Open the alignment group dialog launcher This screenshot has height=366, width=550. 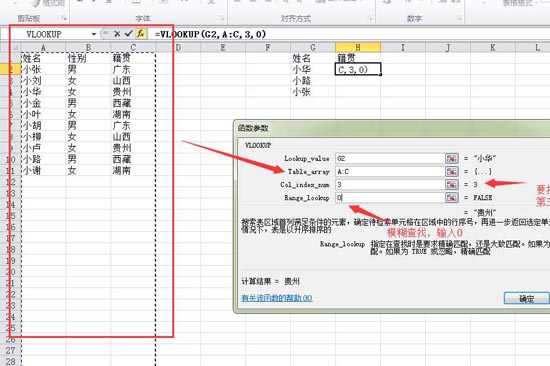click(370, 18)
